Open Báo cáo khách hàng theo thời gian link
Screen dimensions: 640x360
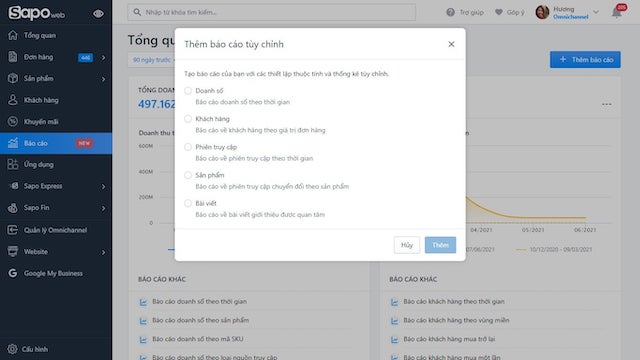click(454, 301)
